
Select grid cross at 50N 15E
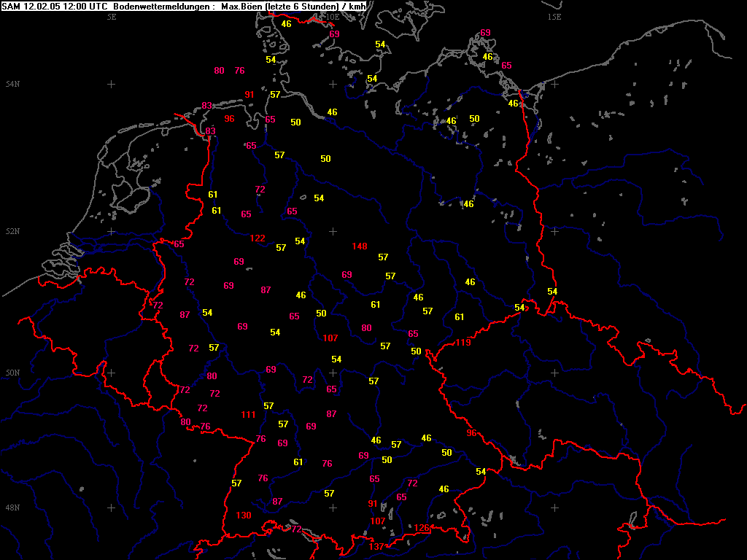pos(554,373)
